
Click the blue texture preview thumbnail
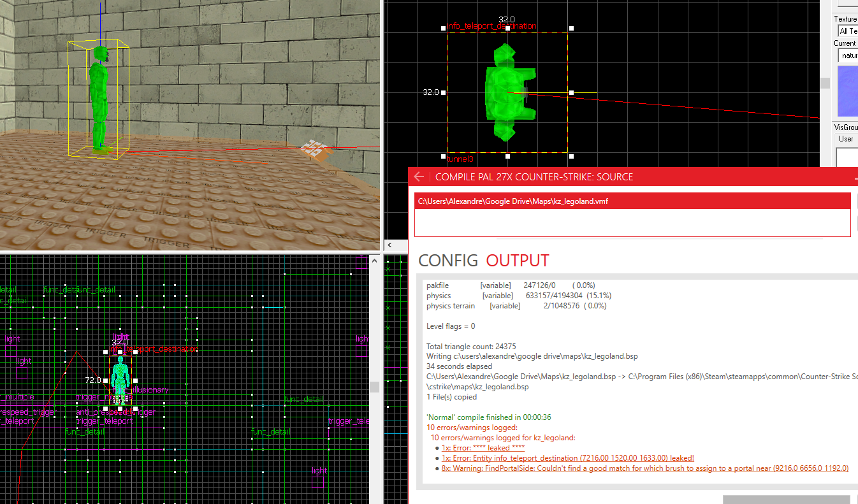click(847, 94)
